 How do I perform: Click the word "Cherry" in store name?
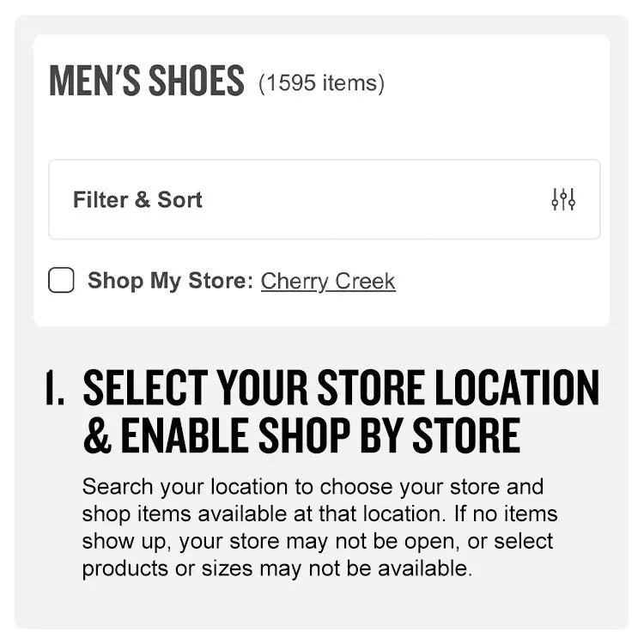291,281
